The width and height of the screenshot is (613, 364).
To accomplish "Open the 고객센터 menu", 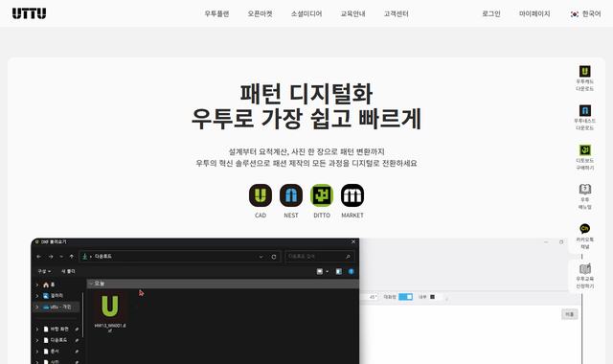I will click(x=396, y=13).
